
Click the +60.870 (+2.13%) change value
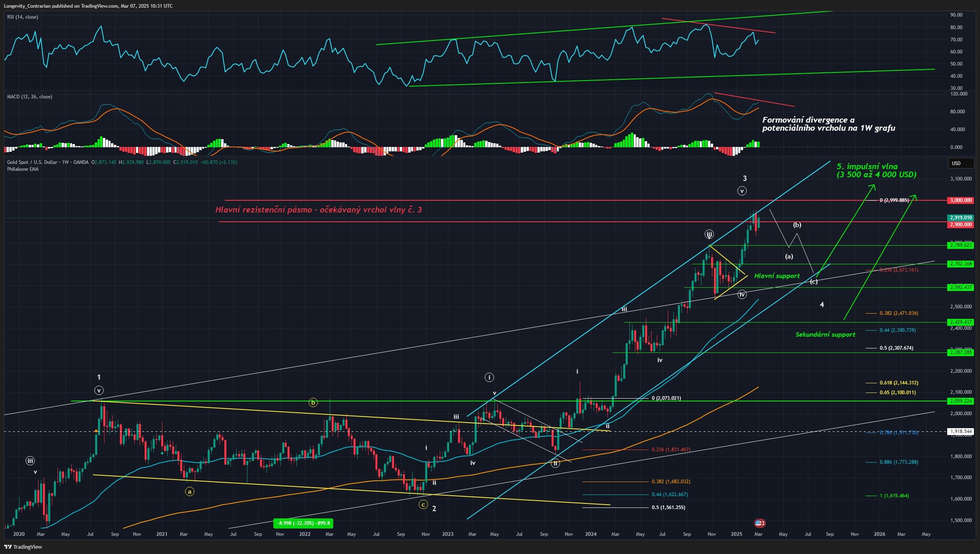(219, 162)
